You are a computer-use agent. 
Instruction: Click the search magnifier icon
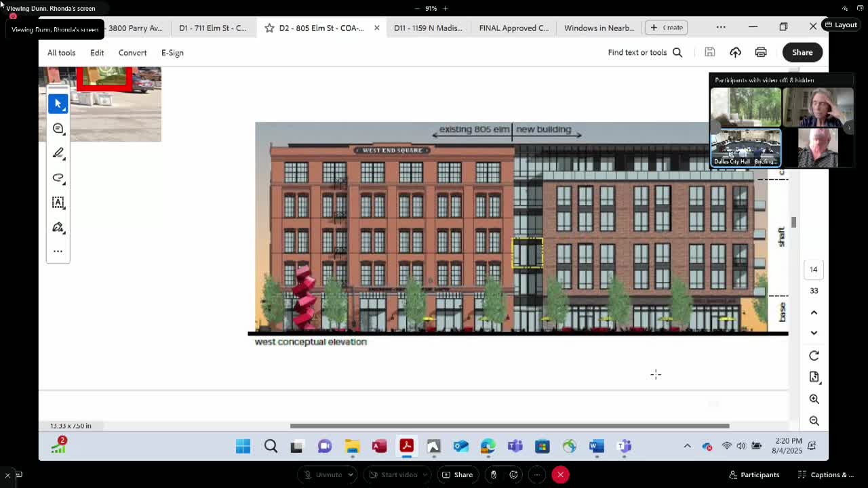tap(677, 52)
